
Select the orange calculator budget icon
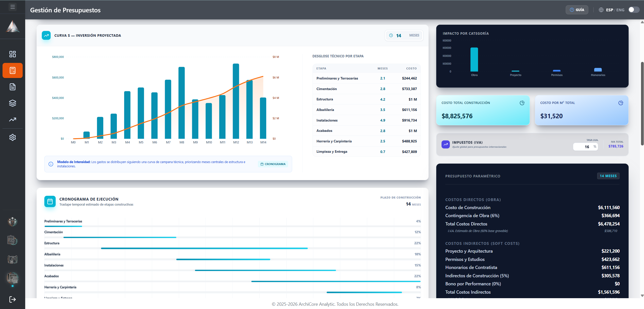coord(13,70)
